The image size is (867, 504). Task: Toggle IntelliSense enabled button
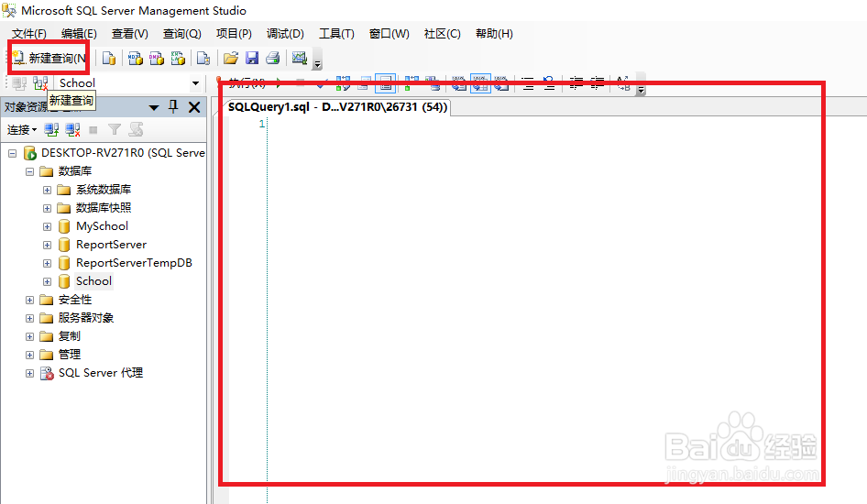pos(386,83)
